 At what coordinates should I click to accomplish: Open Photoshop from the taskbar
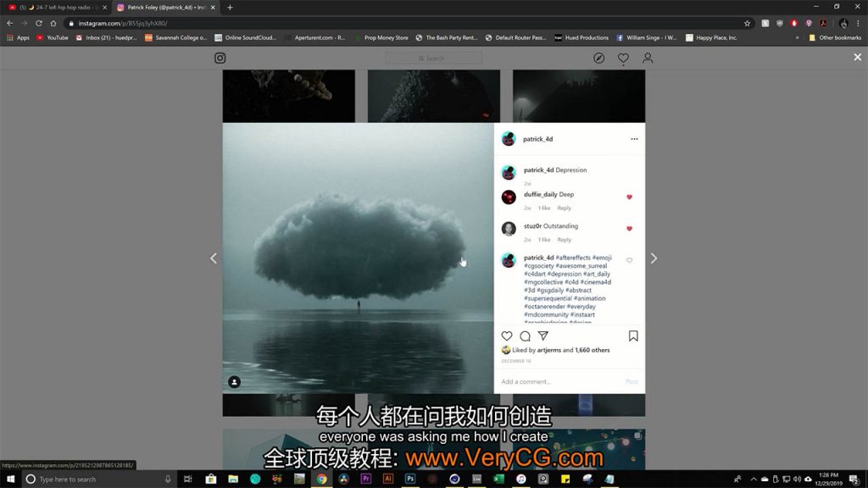(410, 480)
